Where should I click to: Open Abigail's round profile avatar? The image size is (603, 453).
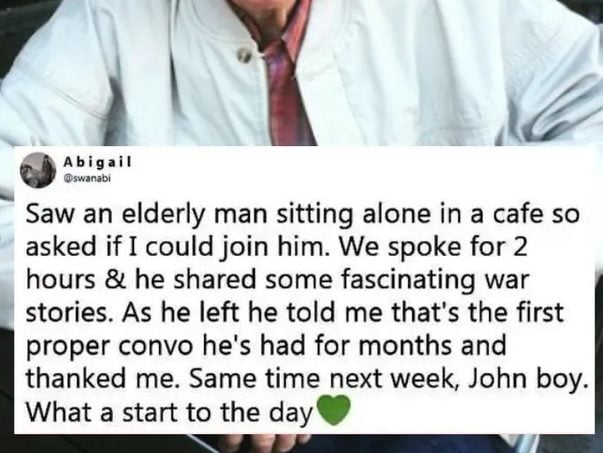(x=38, y=170)
